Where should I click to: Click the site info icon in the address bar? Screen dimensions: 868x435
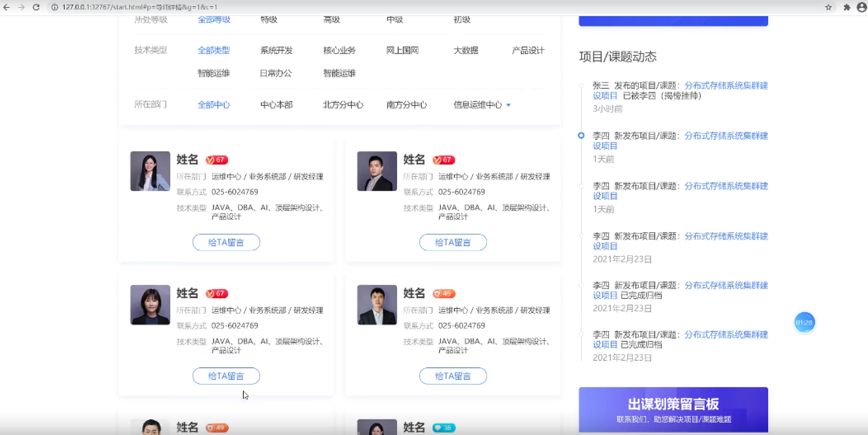coord(54,7)
